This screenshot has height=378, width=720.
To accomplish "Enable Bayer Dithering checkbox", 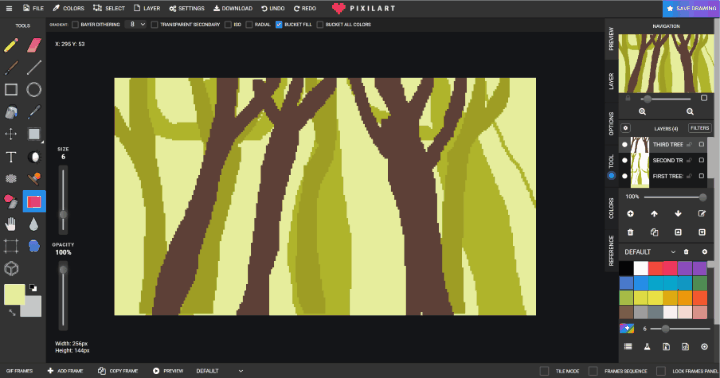I will [75, 24].
